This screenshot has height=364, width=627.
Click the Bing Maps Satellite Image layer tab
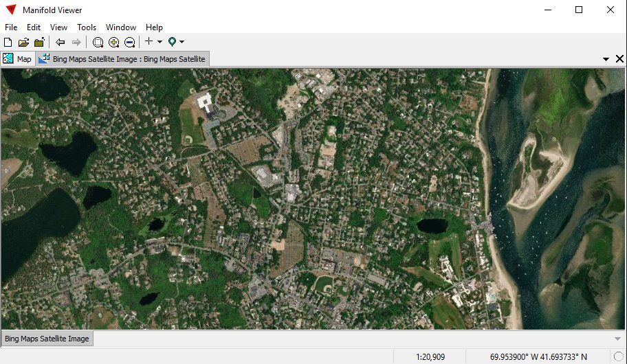click(x=47, y=339)
